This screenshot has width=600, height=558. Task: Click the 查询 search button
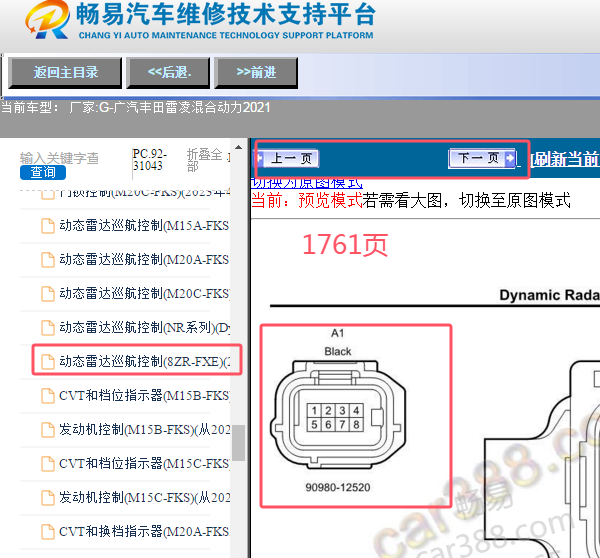(x=43, y=172)
